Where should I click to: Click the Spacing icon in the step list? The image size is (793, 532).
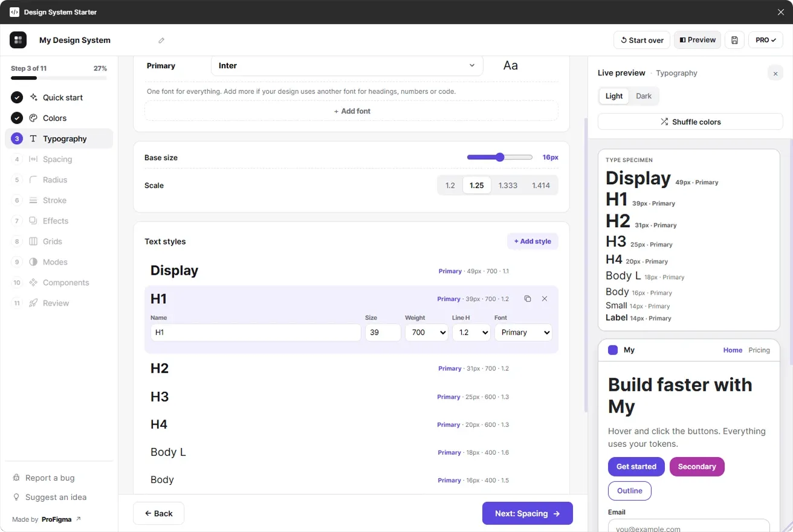33,159
